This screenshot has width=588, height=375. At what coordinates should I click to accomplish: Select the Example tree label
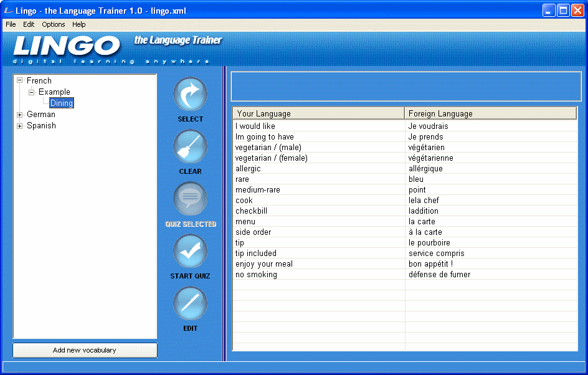click(54, 92)
